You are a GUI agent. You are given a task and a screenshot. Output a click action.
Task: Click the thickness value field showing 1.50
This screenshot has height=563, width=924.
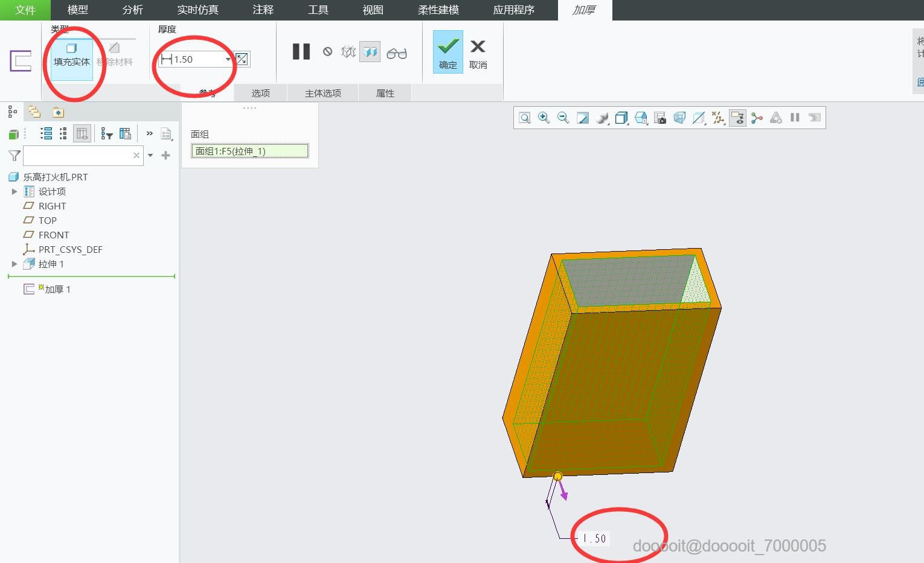click(x=194, y=59)
